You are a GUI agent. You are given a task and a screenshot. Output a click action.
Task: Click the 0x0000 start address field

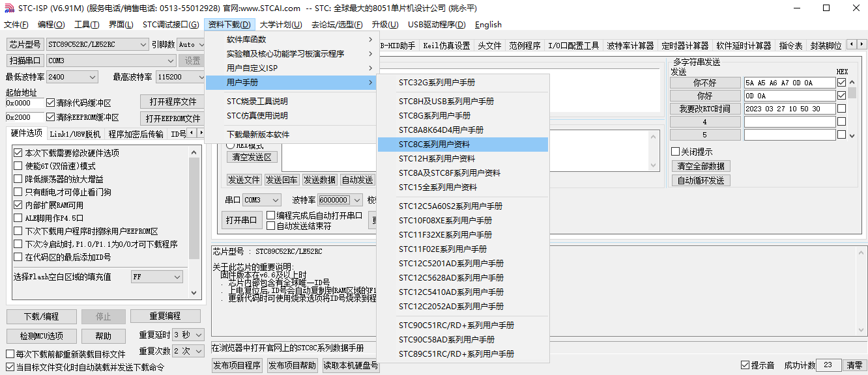25,103
